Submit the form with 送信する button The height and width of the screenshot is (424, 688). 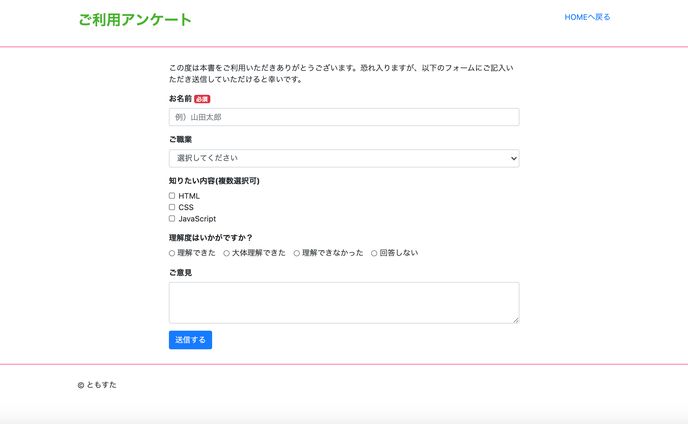[x=190, y=340]
